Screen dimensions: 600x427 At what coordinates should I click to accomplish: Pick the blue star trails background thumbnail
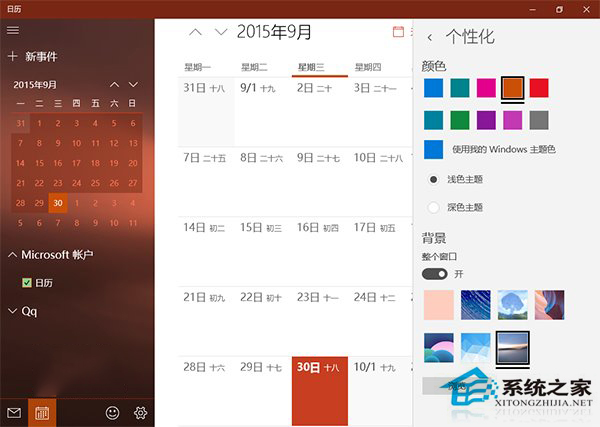[476, 305]
